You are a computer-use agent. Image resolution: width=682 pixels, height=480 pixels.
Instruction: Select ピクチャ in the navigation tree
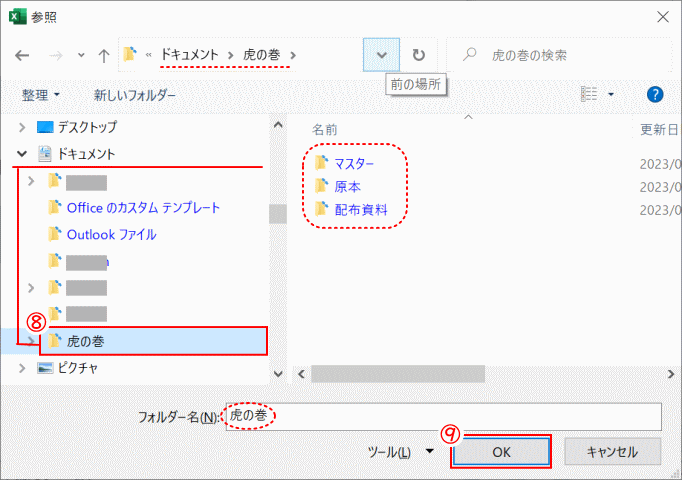point(78,368)
